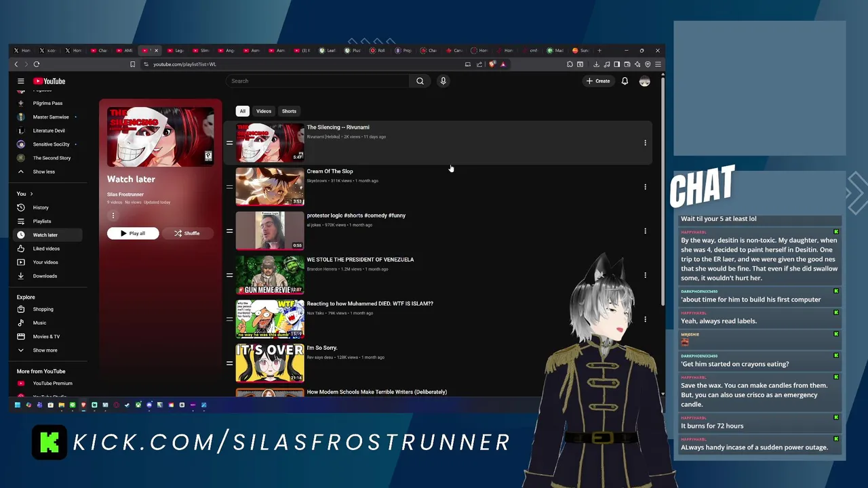The width and height of the screenshot is (868, 488).
Task: Click the Play all button
Action: coord(133,233)
